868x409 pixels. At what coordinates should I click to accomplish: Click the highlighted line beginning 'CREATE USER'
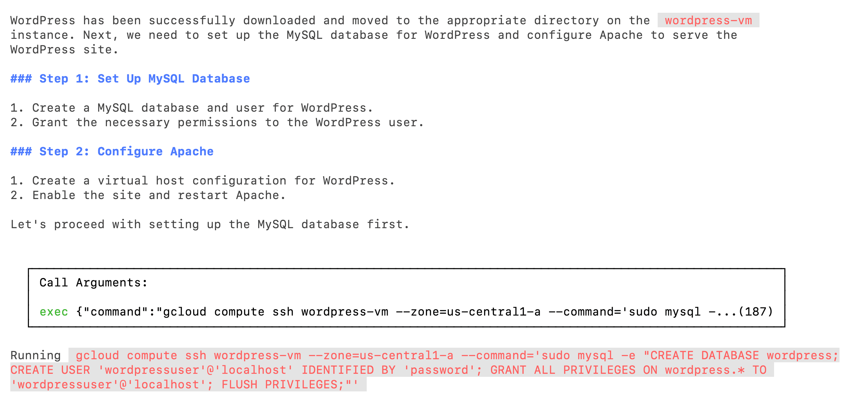click(x=392, y=370)
